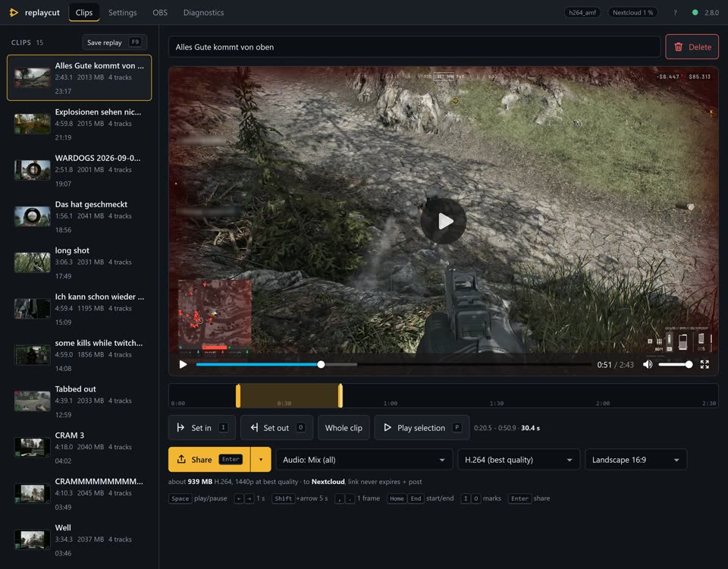Click the 0:51 / 2:43 time display

click(615, 365)
